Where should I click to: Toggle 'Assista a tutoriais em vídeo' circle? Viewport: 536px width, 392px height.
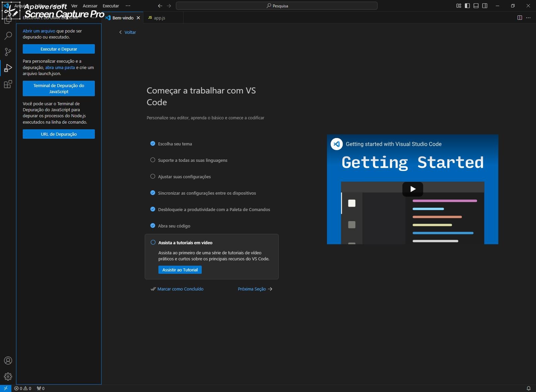153,243
